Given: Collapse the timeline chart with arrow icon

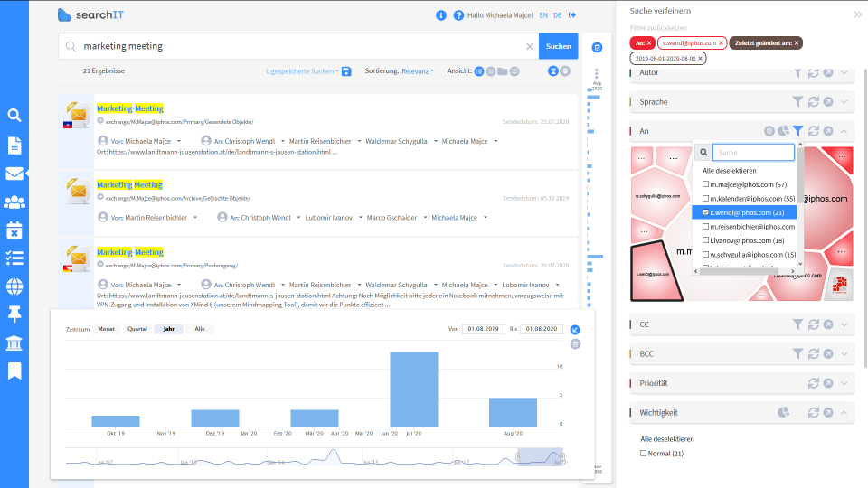Looking at the screenshot, I should pyautogui.click(x=575, y=330).
